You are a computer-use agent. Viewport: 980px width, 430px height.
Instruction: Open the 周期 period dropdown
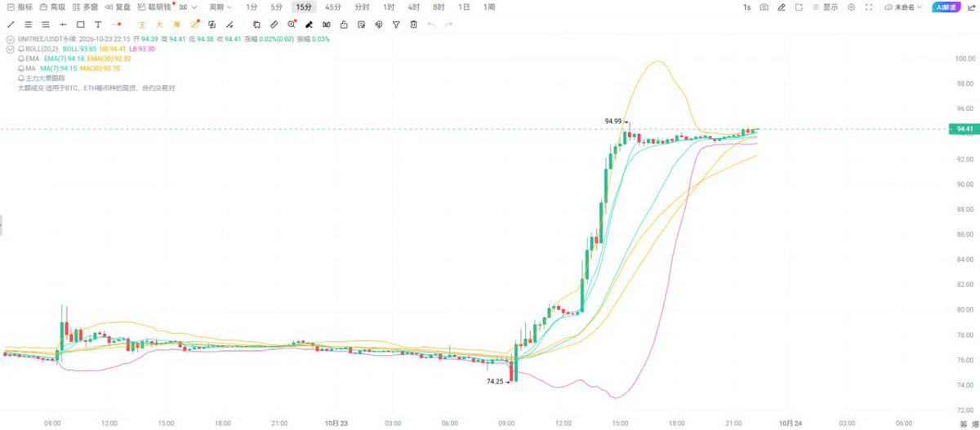pos(220,7)
